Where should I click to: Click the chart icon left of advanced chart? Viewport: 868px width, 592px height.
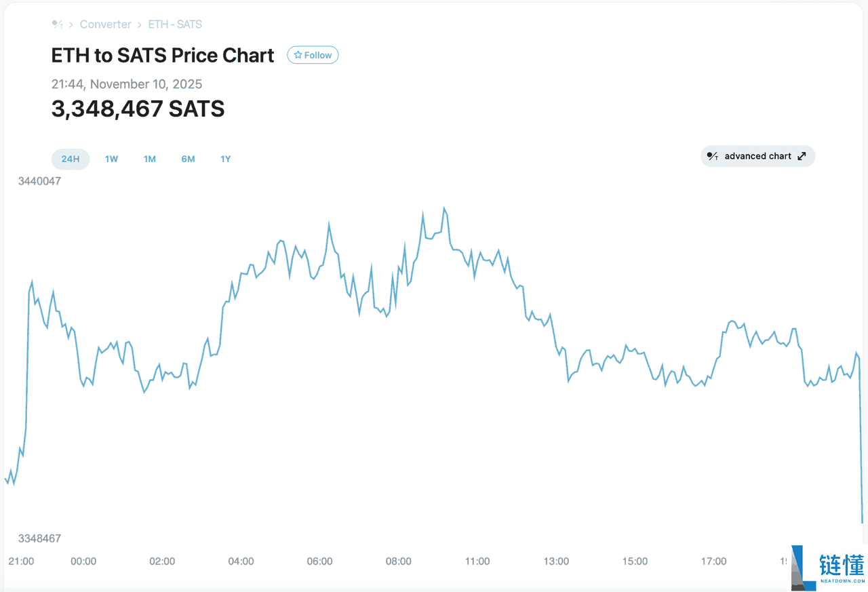[x=712, y=156]
